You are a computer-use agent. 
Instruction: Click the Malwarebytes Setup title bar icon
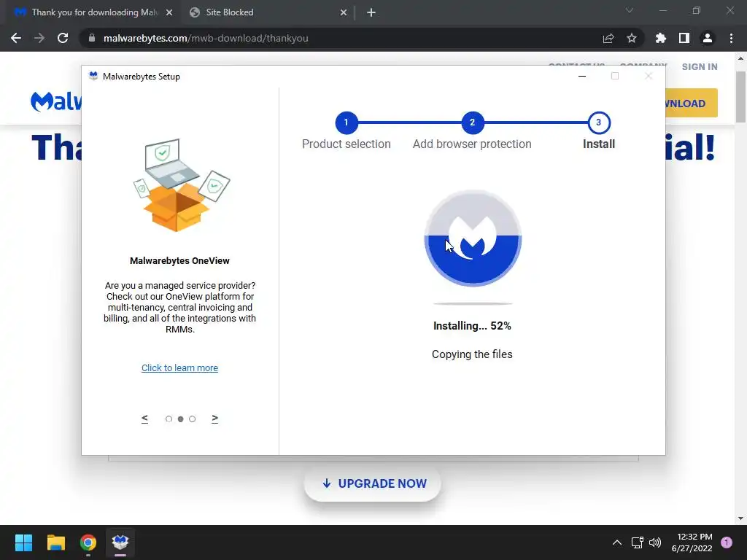[93, 76]
